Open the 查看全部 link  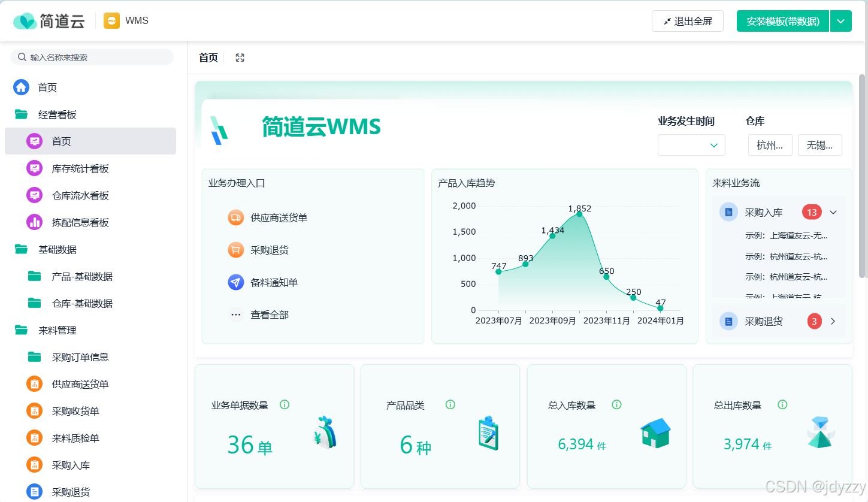[270, 314]
